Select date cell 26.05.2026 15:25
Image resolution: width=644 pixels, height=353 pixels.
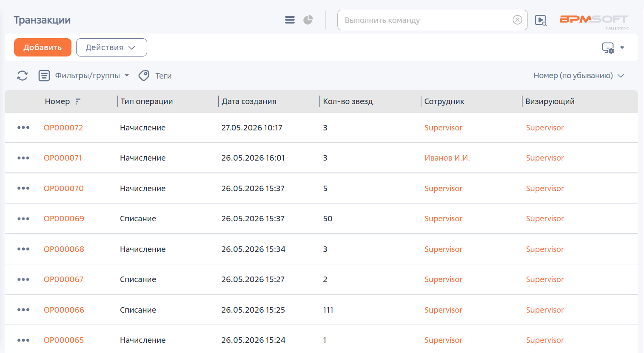tap(253, 310)
